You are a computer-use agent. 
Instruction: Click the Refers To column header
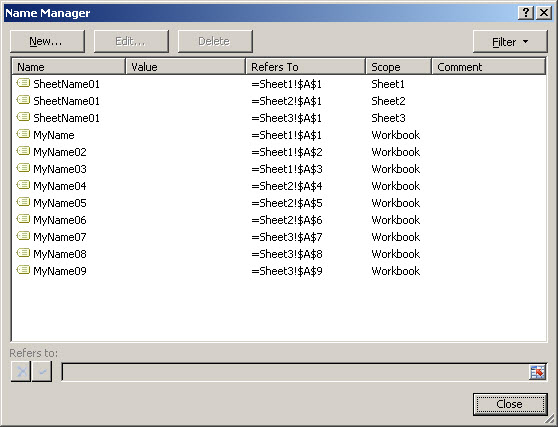[306, 67]
